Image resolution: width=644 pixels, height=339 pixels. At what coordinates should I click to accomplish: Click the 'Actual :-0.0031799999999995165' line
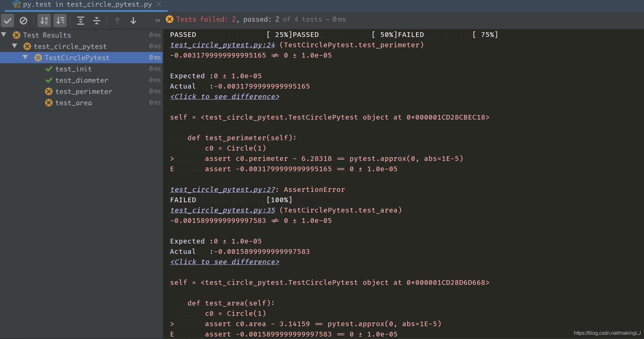point(240,86)
